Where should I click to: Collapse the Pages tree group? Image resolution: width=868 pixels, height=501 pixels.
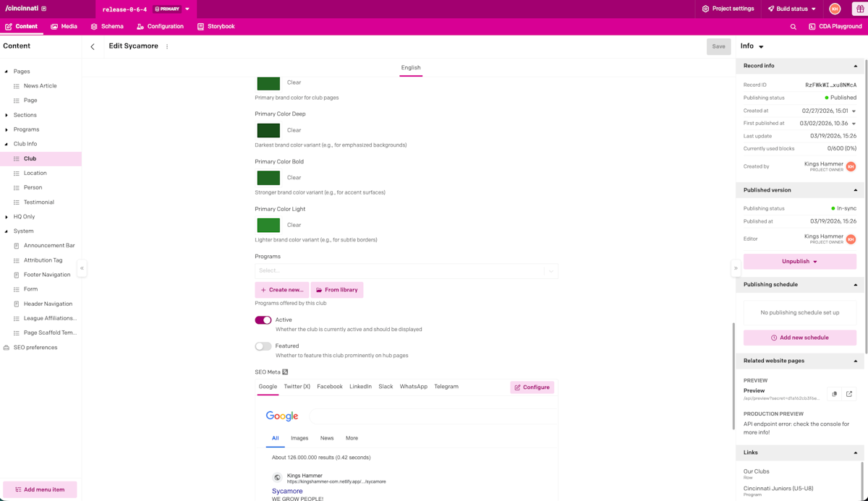click(7, 72)
